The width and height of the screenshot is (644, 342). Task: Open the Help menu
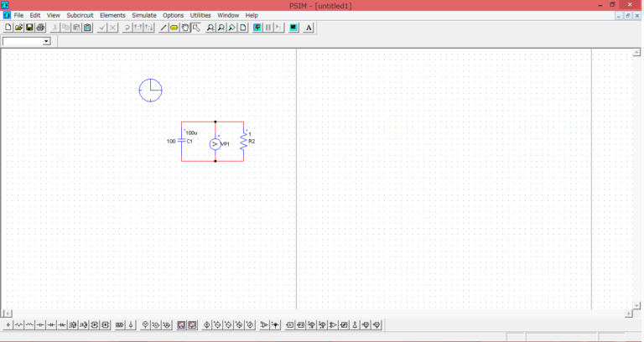pyautogui.click(x=252, y=15)
